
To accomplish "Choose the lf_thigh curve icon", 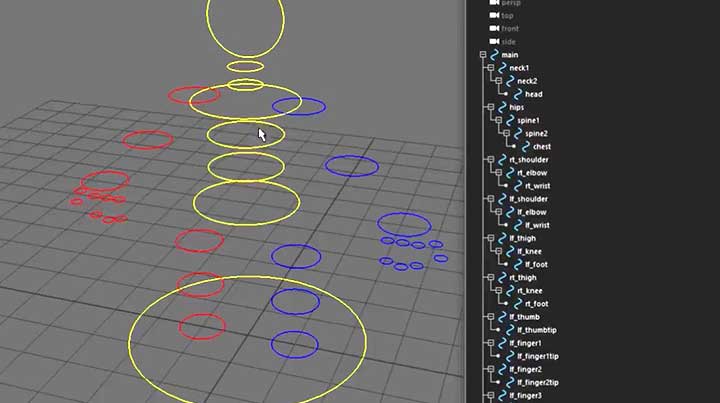I will [x=502, y=238].
